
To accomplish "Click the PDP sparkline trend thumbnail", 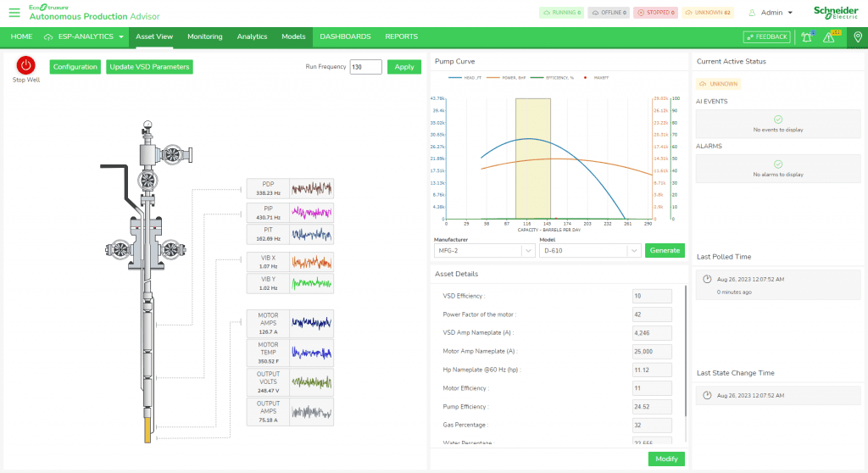I will pos(311,188).
